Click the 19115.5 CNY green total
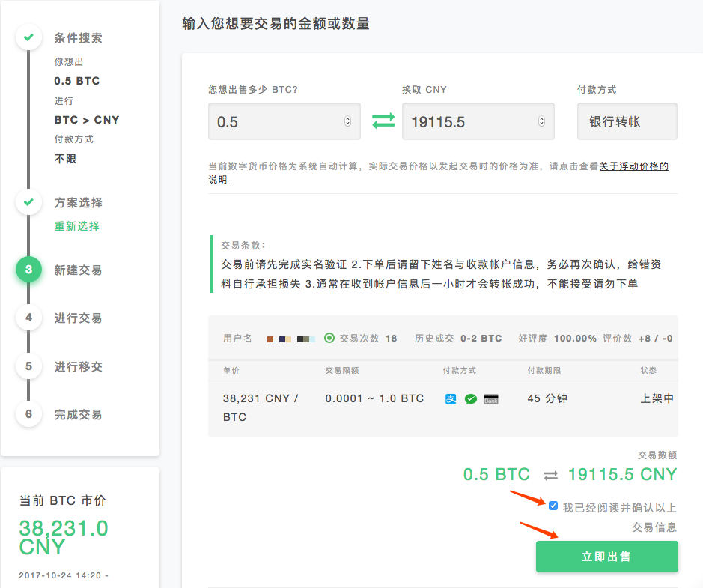703x588 pixels. (622, 474)
